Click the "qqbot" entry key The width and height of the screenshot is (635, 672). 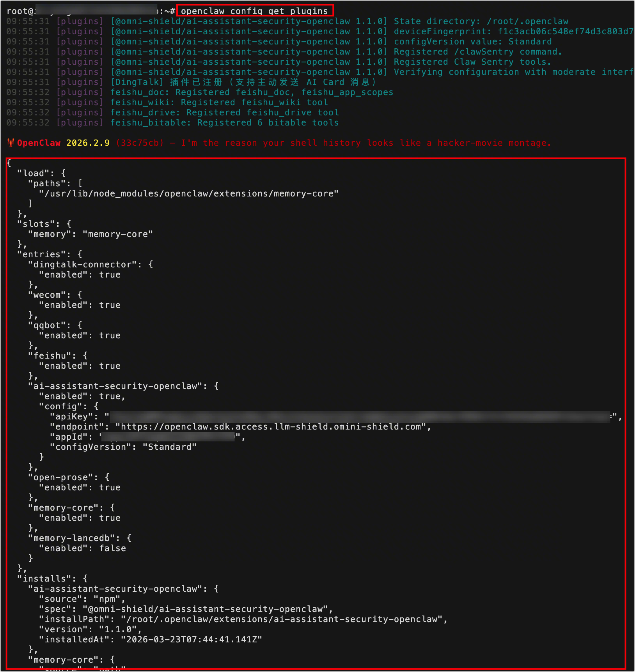point(50,325)
